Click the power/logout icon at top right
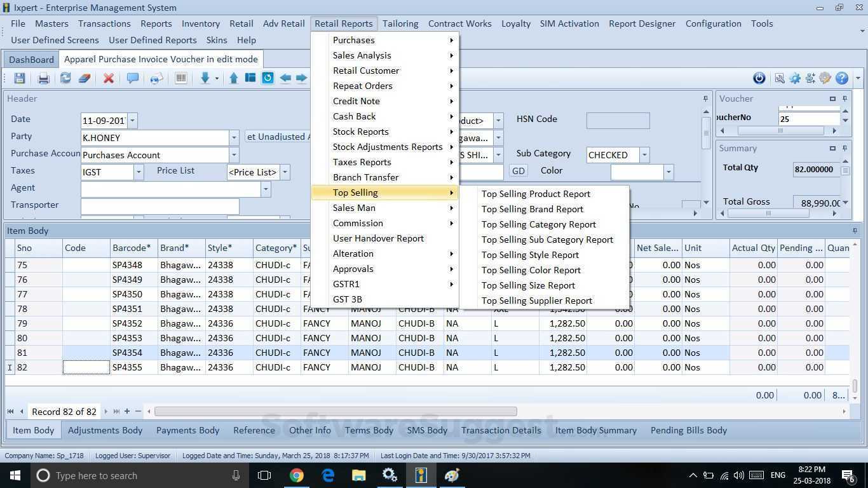Screen dimensions: 868x488 coord(759,78)
